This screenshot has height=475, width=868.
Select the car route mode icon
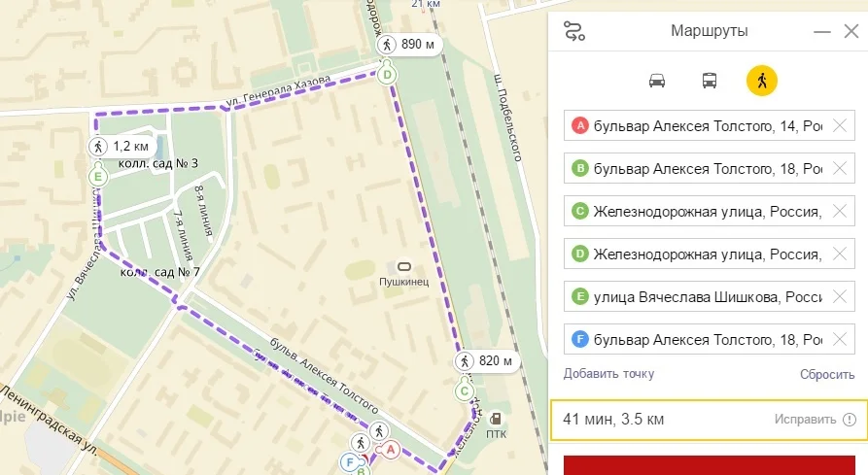[657, 81]
